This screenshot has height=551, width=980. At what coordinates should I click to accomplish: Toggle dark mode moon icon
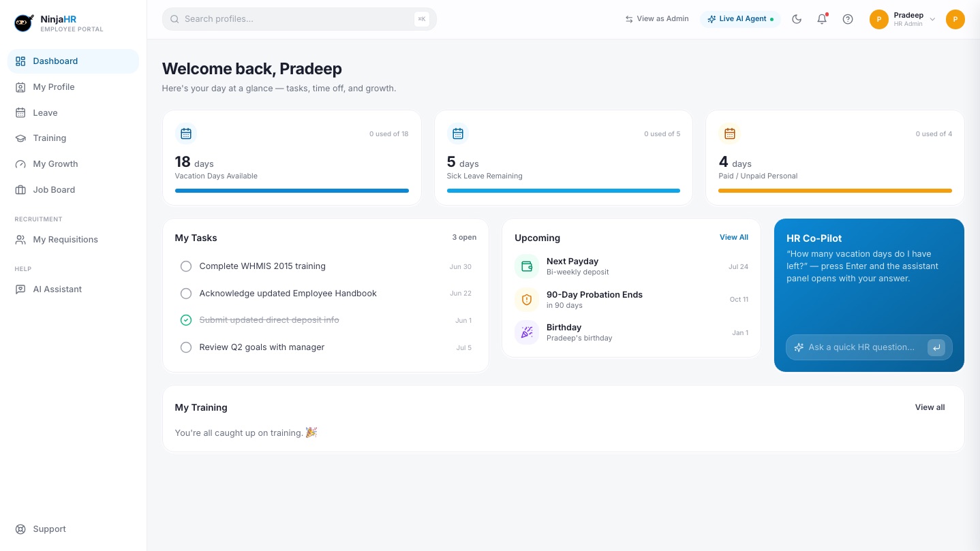pyautogui.click(x=797, y=19)
